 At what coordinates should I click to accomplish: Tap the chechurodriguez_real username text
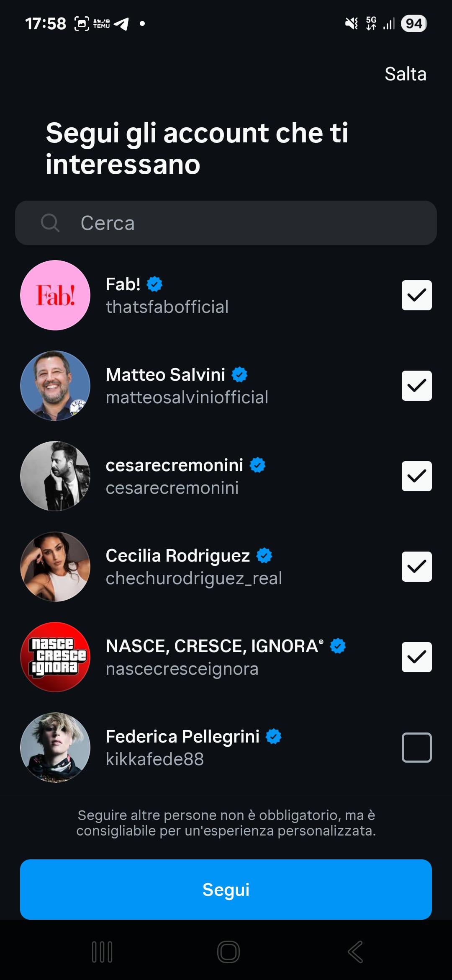pos(194,578)
